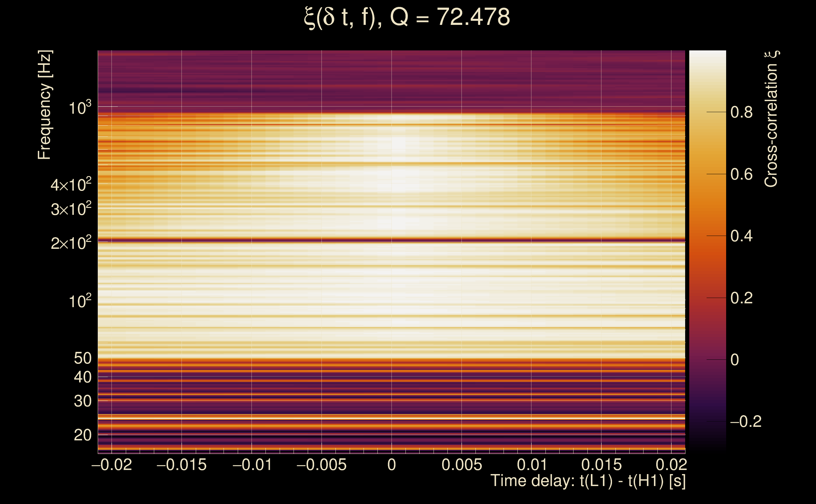Click the 0.4 colorbar tick label
816x504 pixels.
741,236
